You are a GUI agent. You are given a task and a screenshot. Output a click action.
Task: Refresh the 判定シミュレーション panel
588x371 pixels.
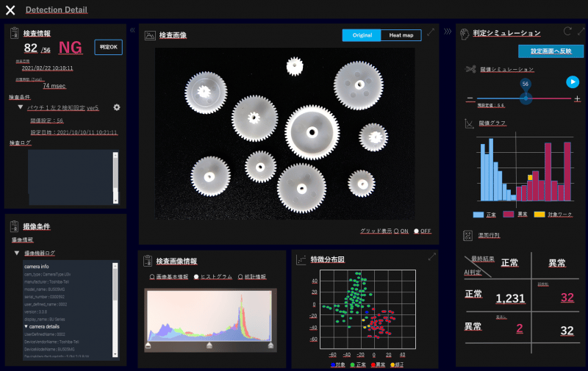pyautogui.click(x=567, y=31)
